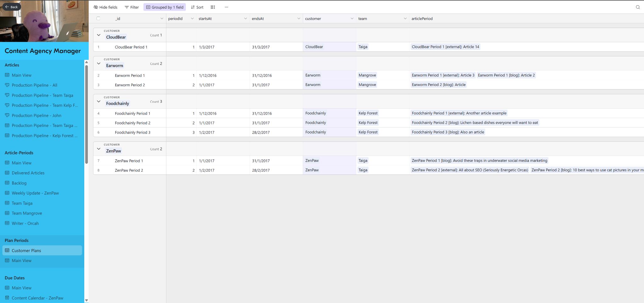Toggle the select-all checkbox in header
This screenshot has width=644, height=303.
pyautogui.click(x=98, y=19)
